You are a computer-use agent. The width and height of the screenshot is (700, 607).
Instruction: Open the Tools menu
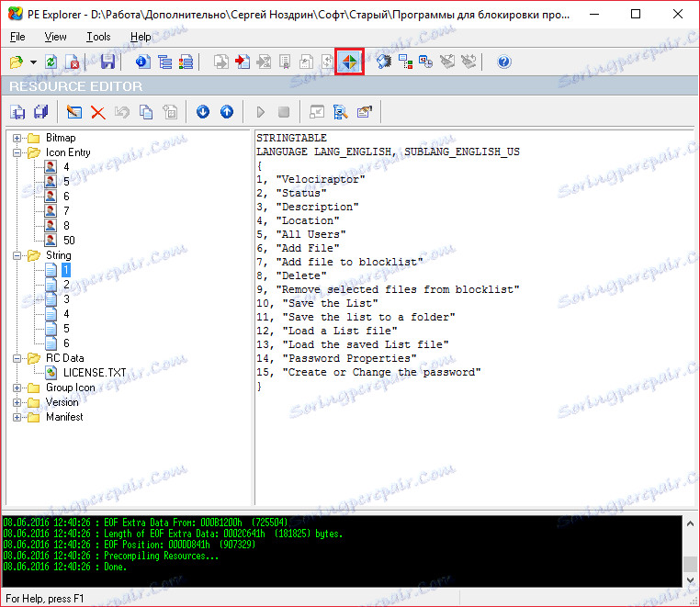(98, 37)
